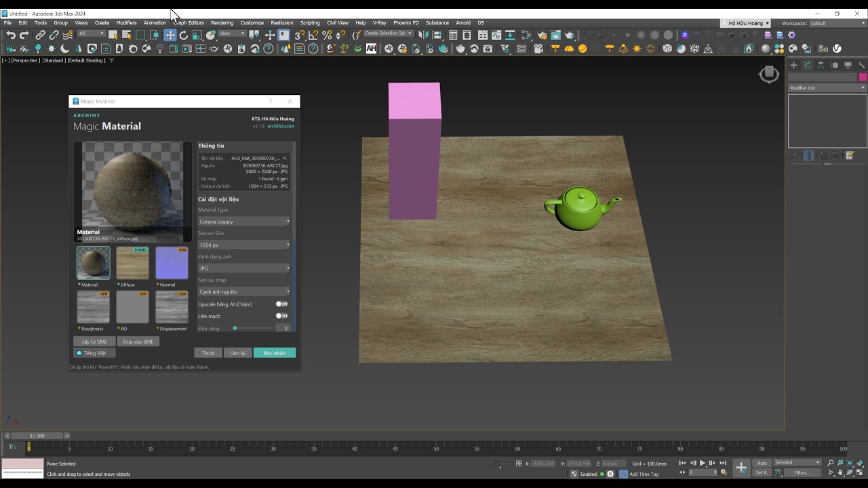Open Workspaces Default dropdown
This screenshot has height=488, width=868.
click(x=837, y=23)
